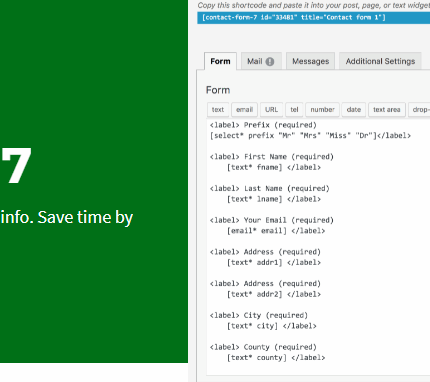Switch to the Mail tab

click(261, 61)
